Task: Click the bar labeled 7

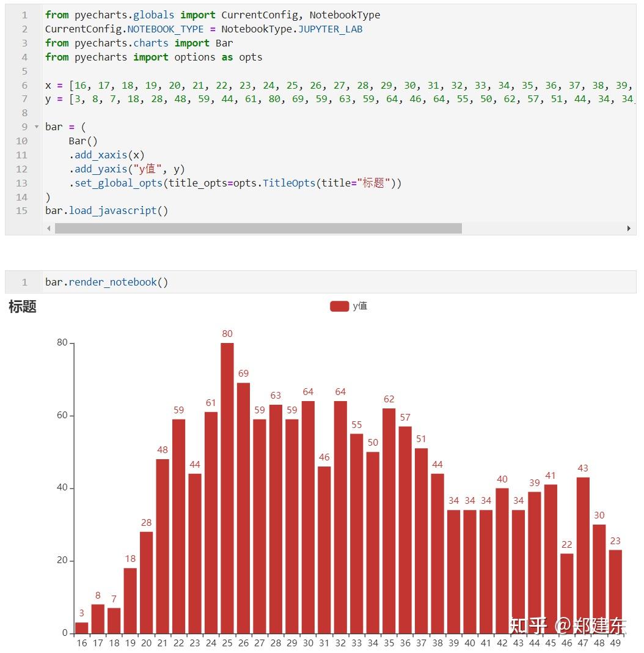Action: point(114,621)
